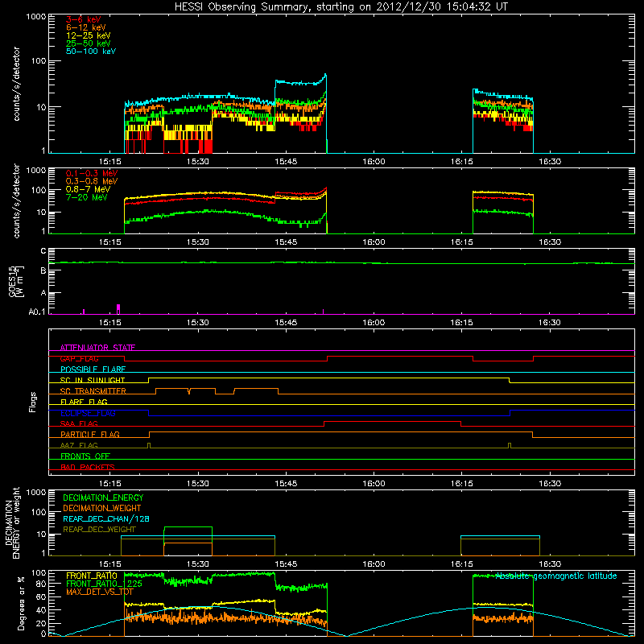The width and height of the screenshot is (644, 644).
Task: Click the 16:15 tick label under the GOES panel
Action: (x=461, y=323)
